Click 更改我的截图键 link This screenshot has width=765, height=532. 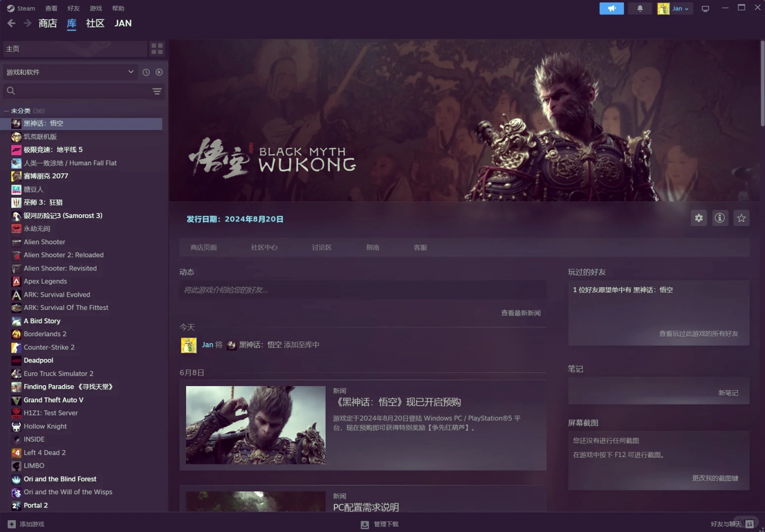pyautogui.click(x=715, y=478)
